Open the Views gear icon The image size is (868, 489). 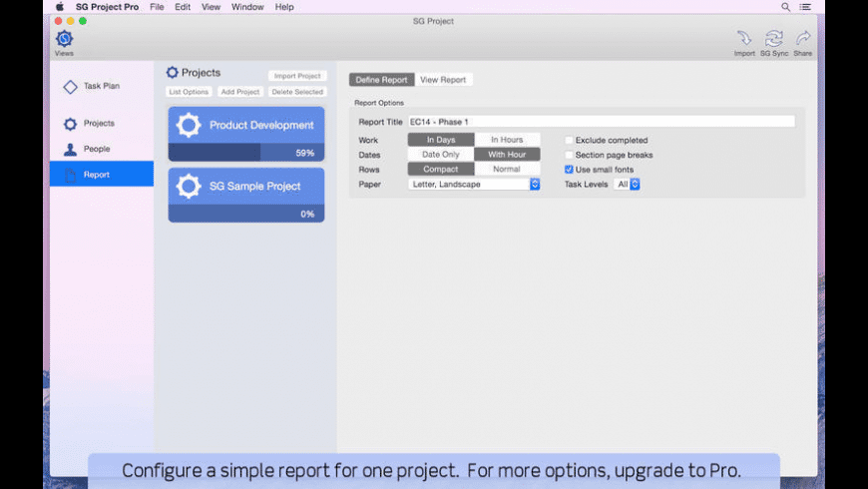tap(64, 39)
